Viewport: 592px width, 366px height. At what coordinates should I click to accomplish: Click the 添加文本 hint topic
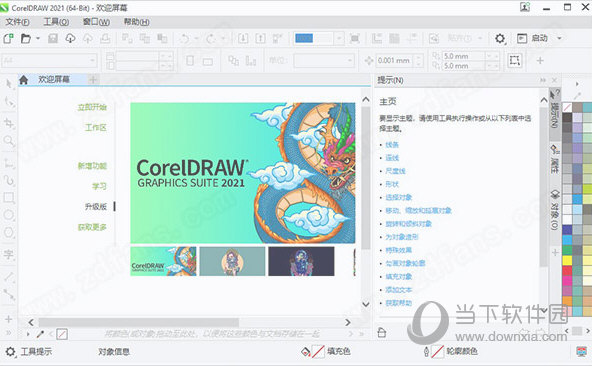pos(398,290)
